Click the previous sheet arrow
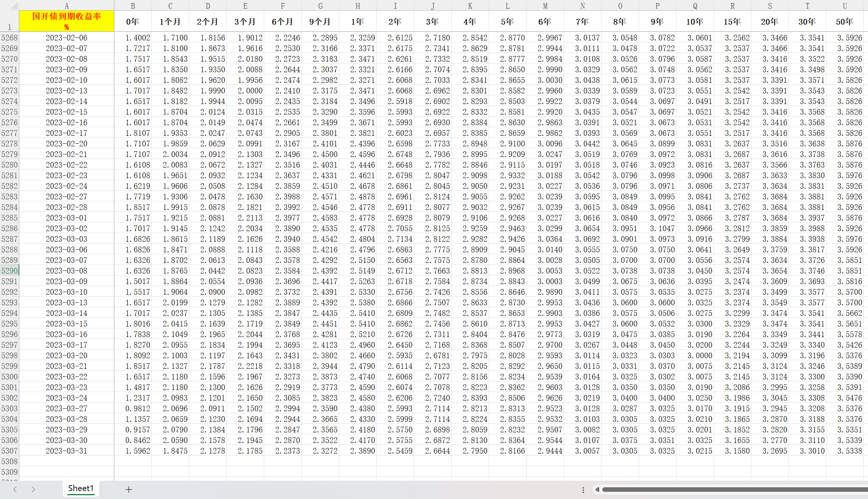Viewport: 868px width, 499px height. (15, 489)
